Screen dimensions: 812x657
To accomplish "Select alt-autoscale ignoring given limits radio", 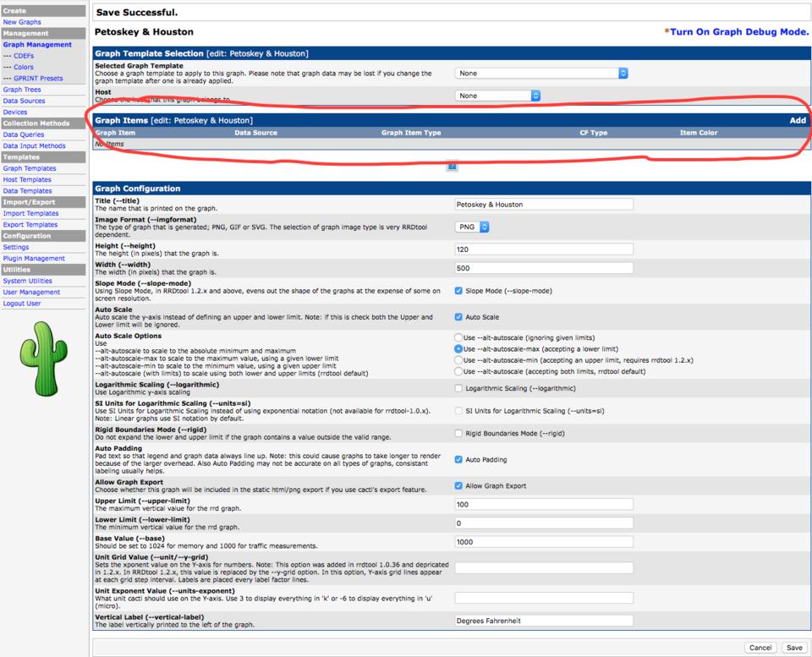I will [x=458, y=337].
